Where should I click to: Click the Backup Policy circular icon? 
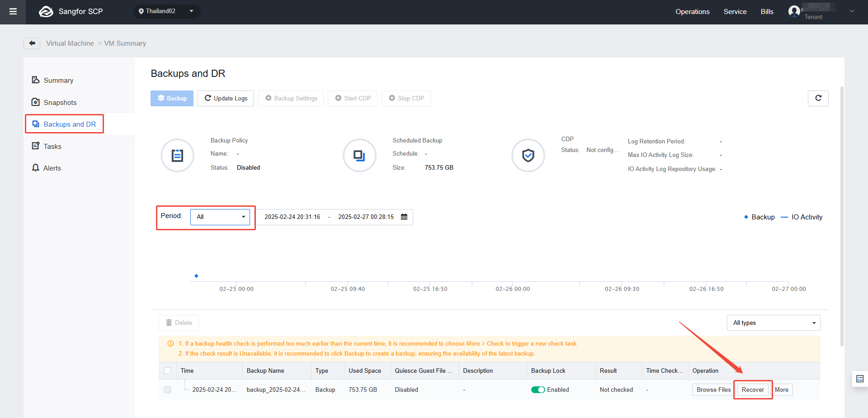(178, 156)
